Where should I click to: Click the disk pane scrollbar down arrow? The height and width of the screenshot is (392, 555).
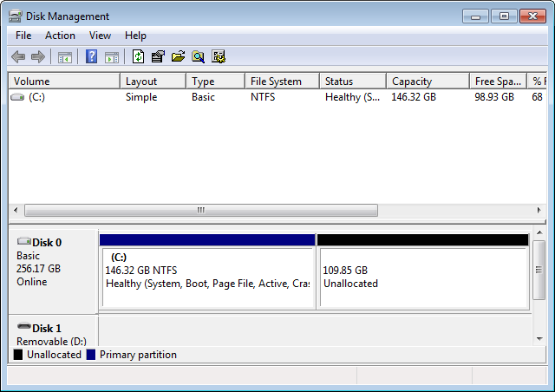(539, 339)
